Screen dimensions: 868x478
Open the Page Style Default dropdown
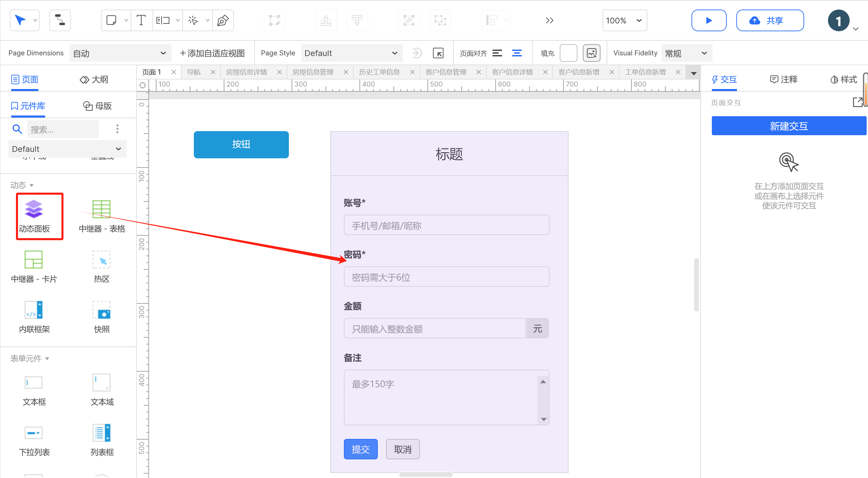pos(351,53)
